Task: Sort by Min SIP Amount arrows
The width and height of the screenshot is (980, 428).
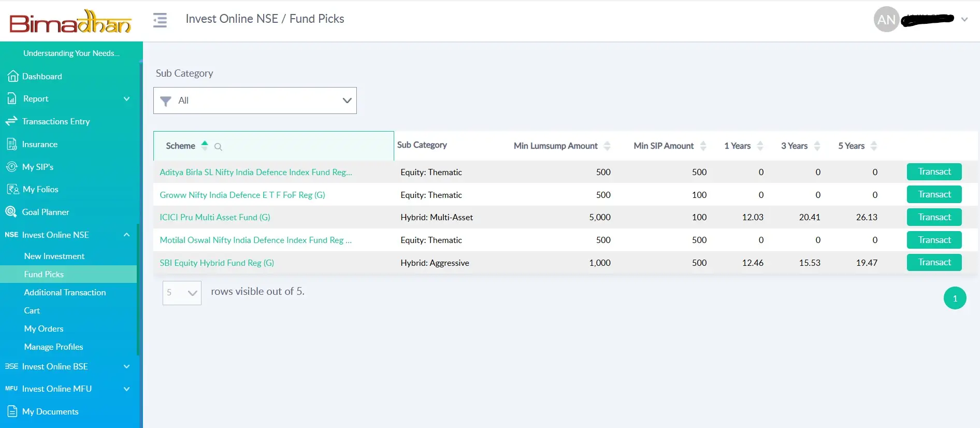Action: point(703,146)
